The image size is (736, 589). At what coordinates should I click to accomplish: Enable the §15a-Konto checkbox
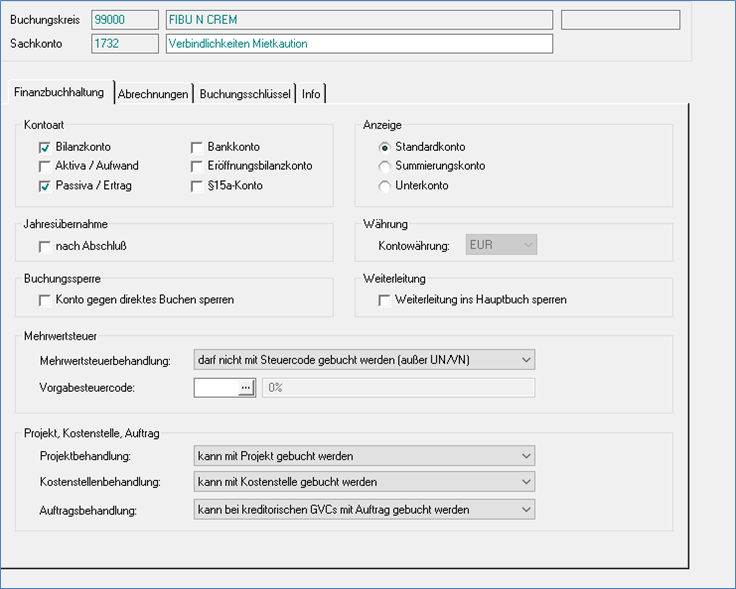[x=197, y=186]
